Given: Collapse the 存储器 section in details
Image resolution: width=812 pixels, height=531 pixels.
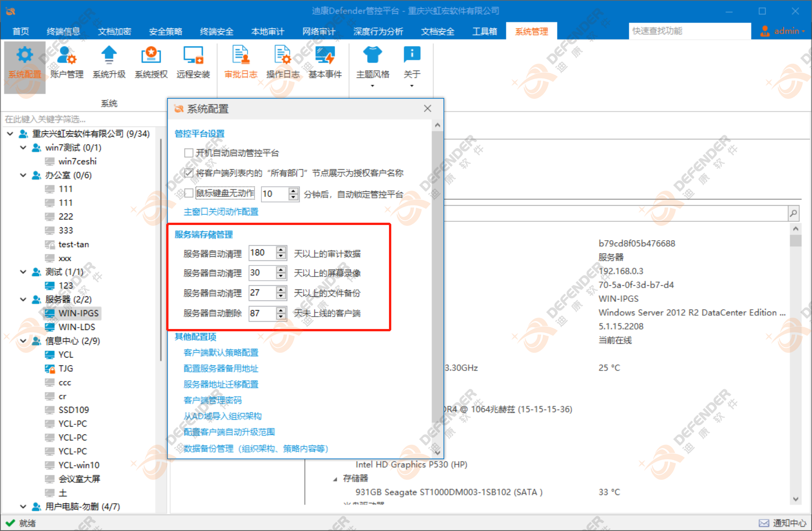Looking at the screenshot, I should 335,479.
